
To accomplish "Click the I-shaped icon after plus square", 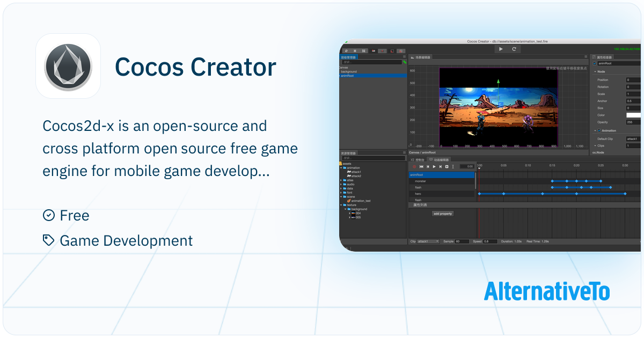I will click(x=453, y=167).
